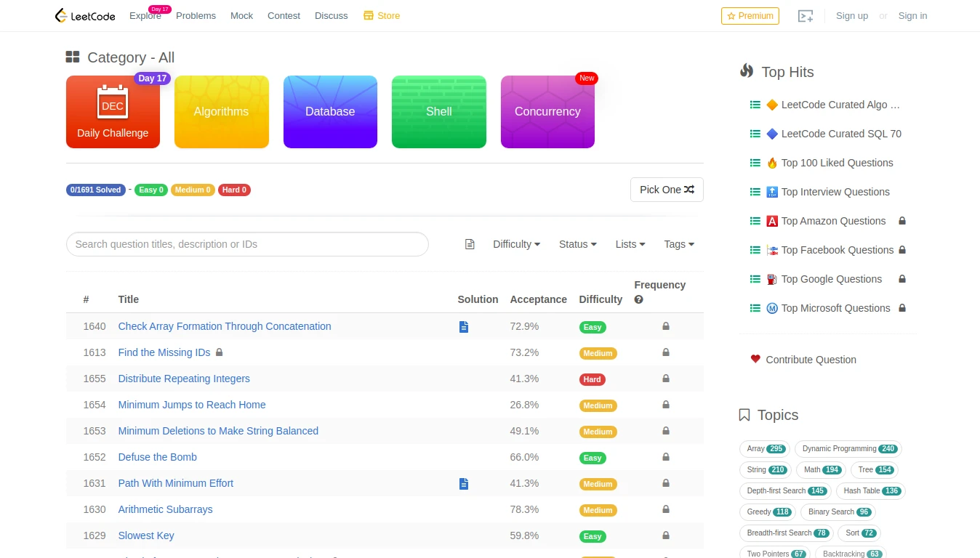Viewport: 980px width, 558px height.
Task: Open the Slowest Key problem
Action: pos(146,535)
